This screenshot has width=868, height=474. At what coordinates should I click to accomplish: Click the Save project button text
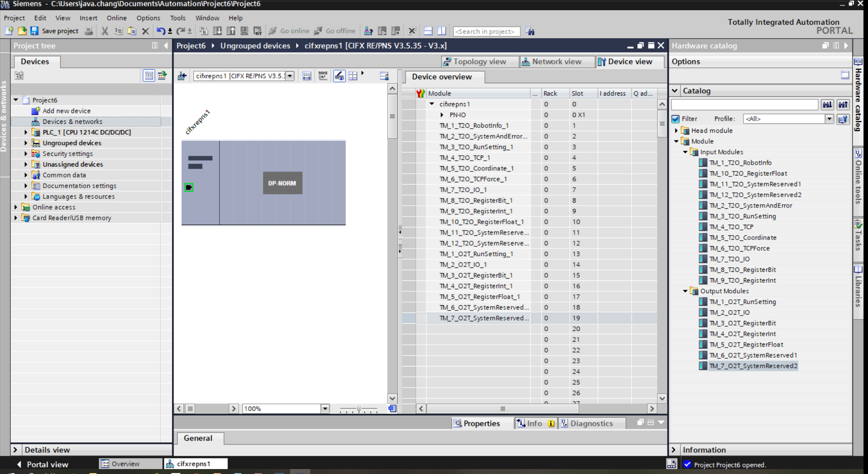60,31
